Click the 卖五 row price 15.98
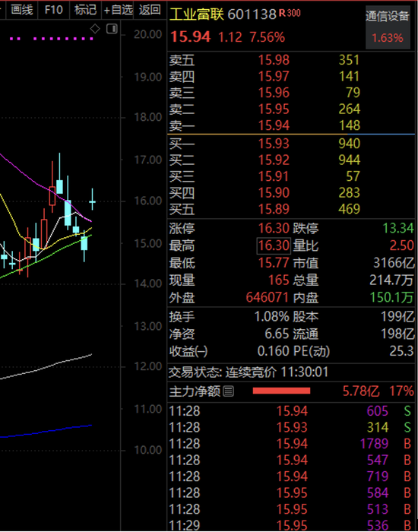The height and width of the screenshot is (532, 418). click(x=274, y=60)
